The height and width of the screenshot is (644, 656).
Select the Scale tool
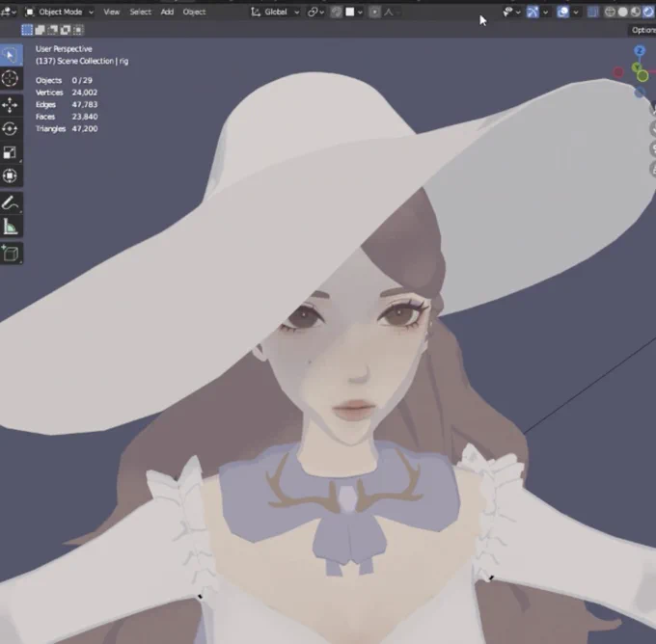point(10,152)
